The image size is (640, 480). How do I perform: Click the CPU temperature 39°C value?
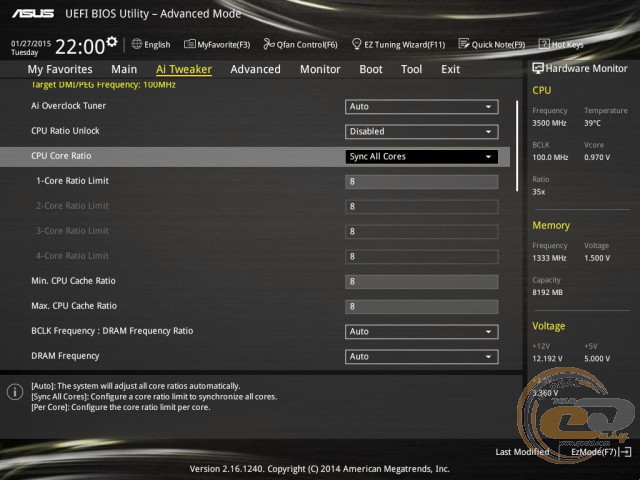tap(592, 123)
